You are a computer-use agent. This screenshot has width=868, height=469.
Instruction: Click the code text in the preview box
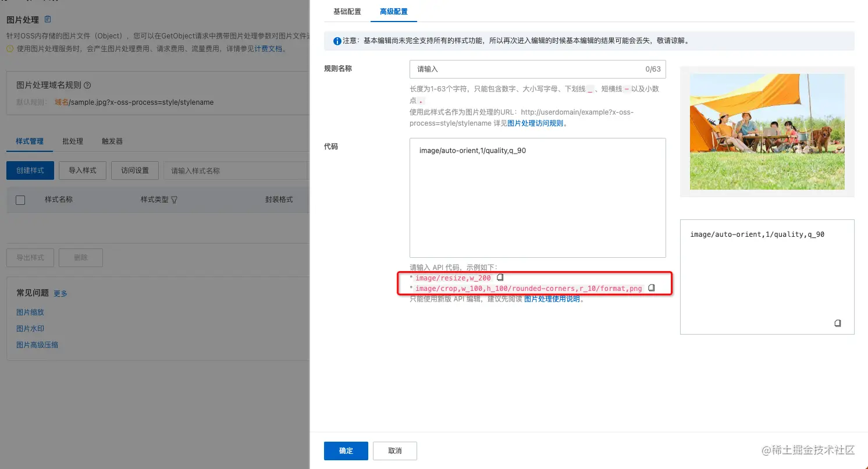point(757,234)
